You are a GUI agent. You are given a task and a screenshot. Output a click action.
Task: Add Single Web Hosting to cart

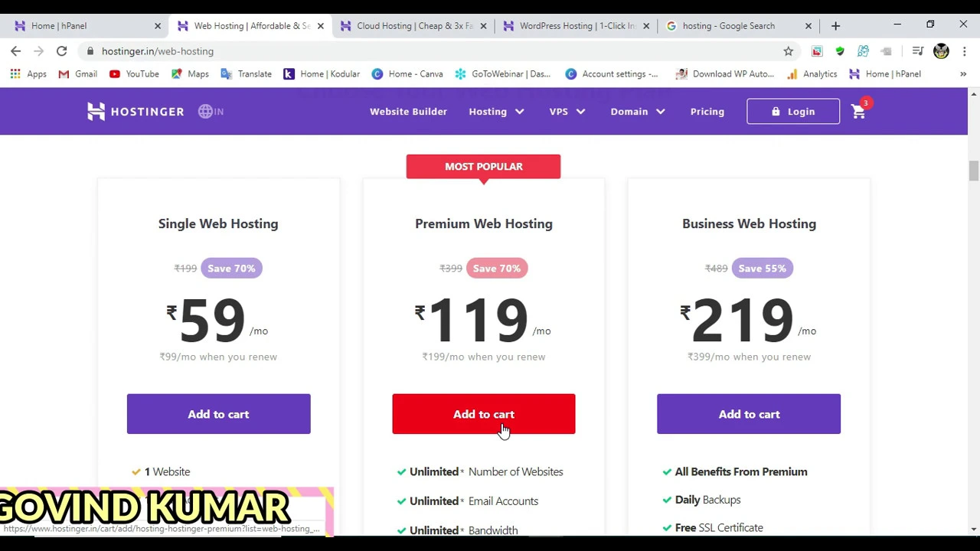(218, 414)
